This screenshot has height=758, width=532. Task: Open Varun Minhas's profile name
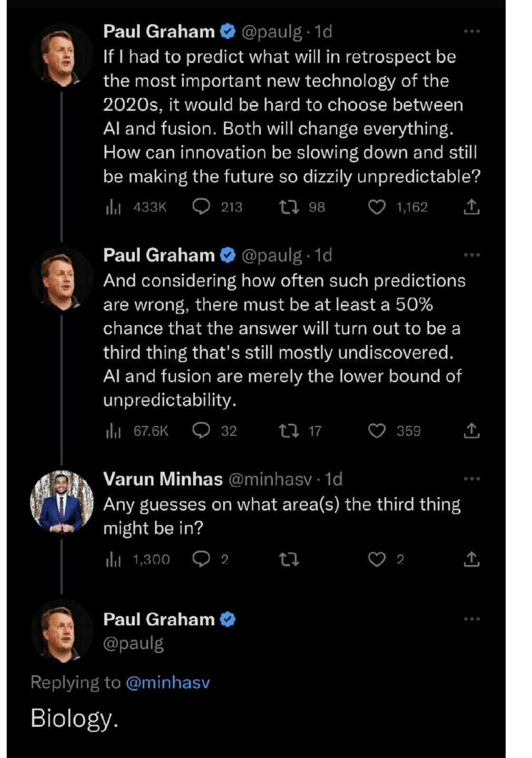[163, 479]
